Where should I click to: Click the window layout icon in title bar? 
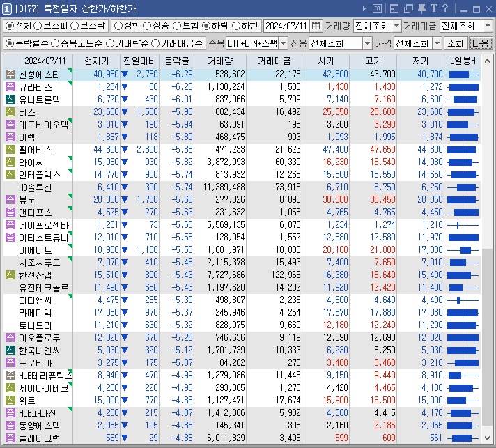[x=394, y=8]
